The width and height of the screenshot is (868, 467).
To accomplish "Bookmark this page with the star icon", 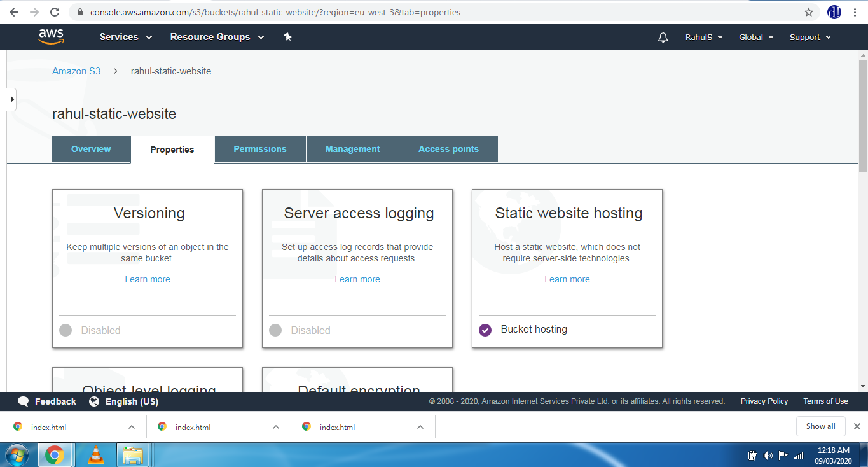I will tap(809, 12).
